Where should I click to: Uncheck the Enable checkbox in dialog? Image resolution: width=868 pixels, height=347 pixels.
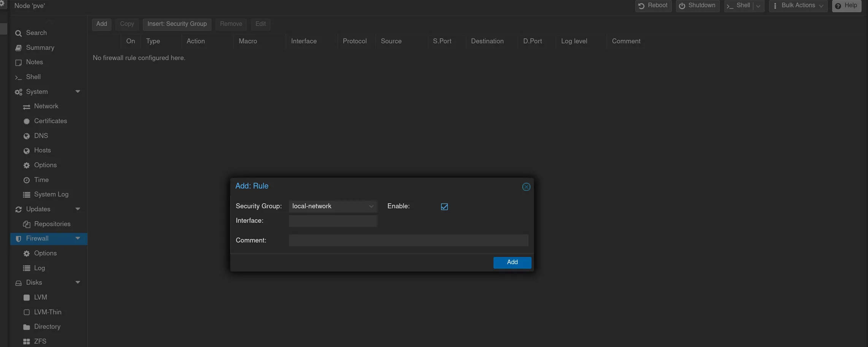click(444, 207)
